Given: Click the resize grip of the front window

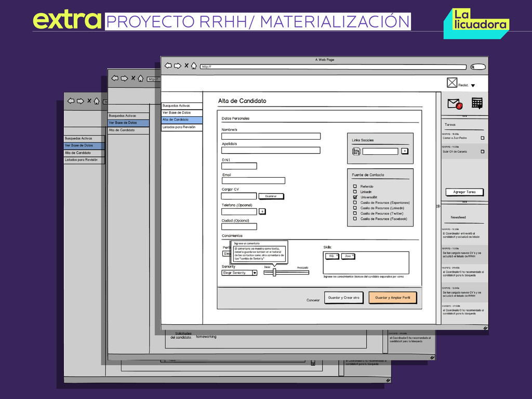Looking at the screenshot, I should (485, 328).
